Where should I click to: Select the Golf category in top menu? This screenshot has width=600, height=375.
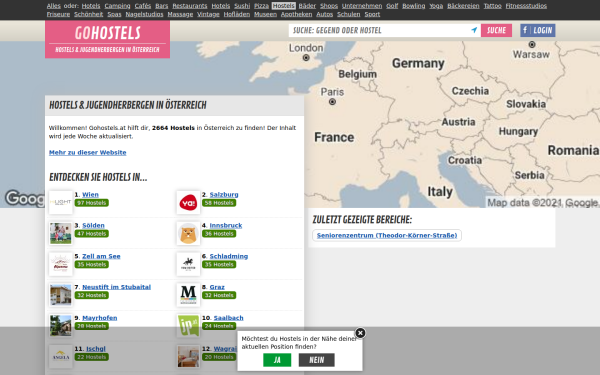[x=392, y=6]
